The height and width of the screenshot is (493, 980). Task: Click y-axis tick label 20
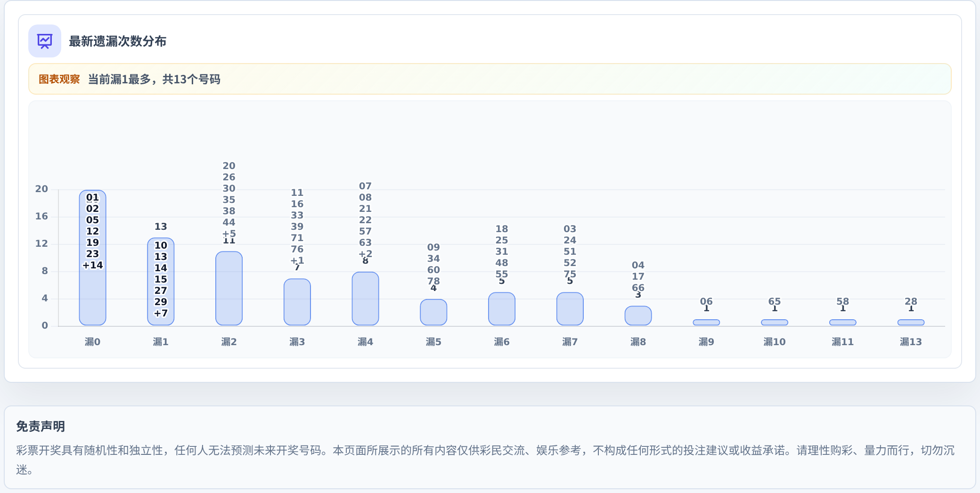click(41, 189)
